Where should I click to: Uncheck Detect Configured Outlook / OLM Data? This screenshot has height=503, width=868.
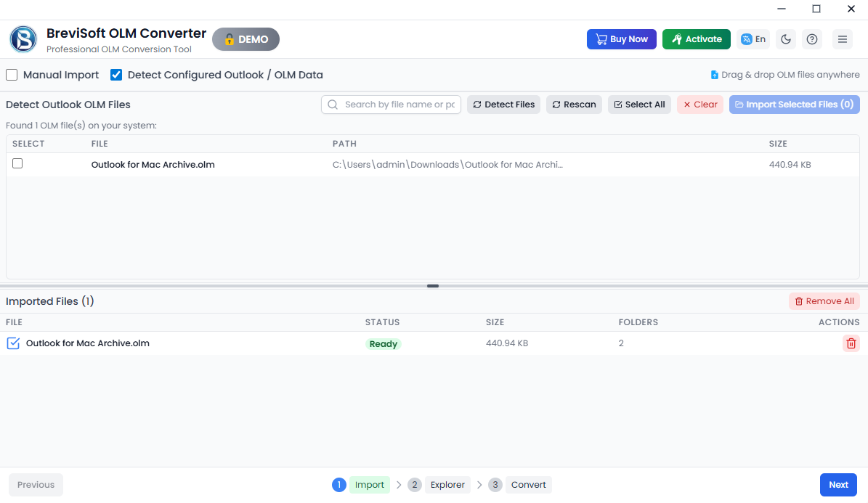tap(116, 75)
